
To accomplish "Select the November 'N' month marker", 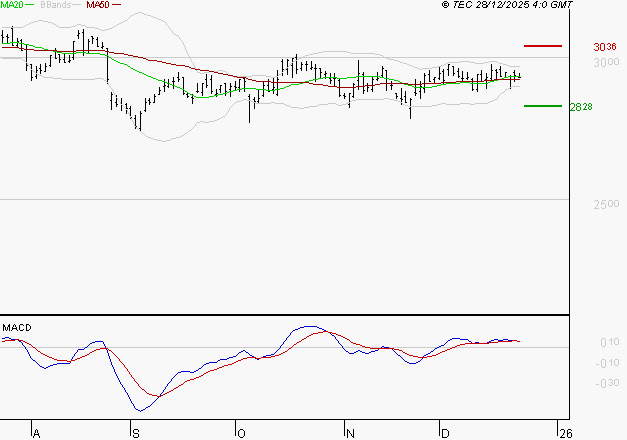I will click(350, 433).
